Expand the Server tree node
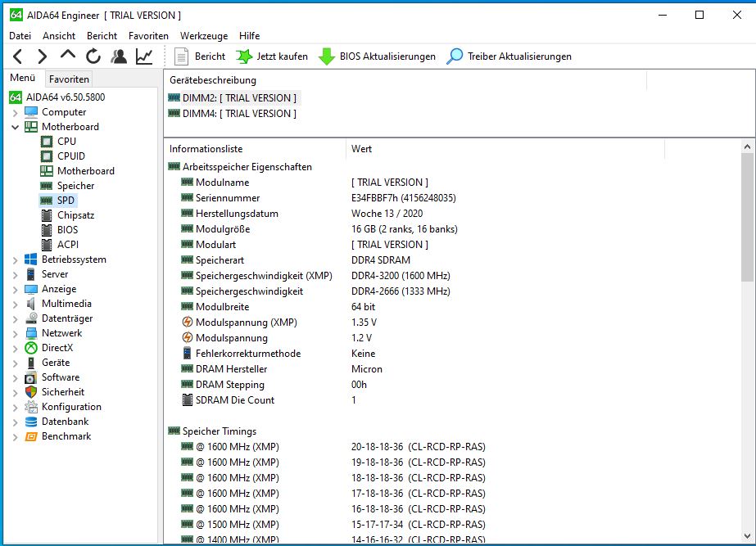This screenshot has width=756, height=546. 15,275
